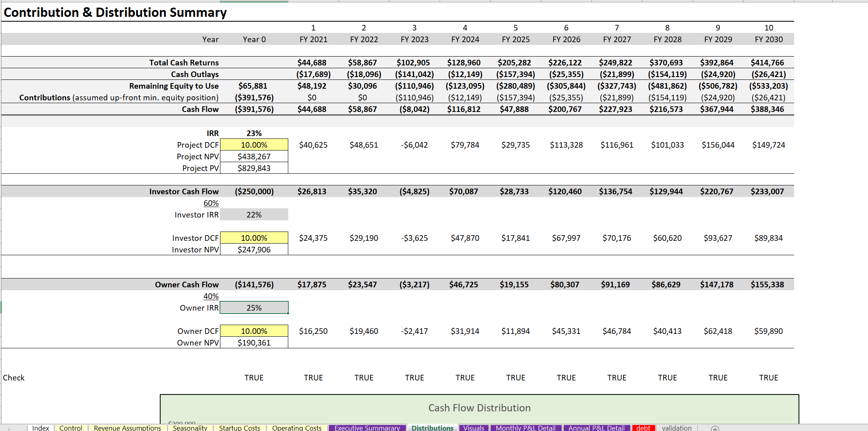868x431 pixels.
Task: Select the Project NPV value cell
Action: [x=254, y=157]
